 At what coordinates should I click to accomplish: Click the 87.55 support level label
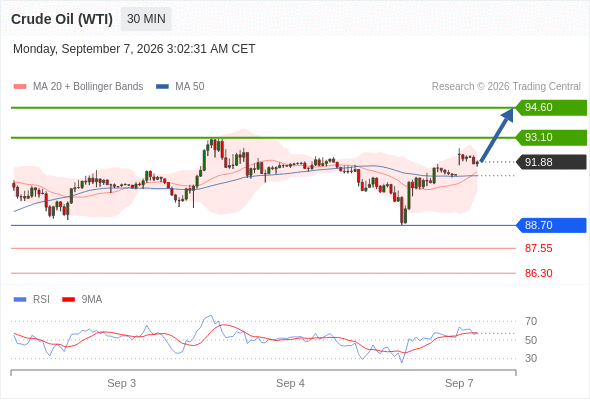coord(538,248)
